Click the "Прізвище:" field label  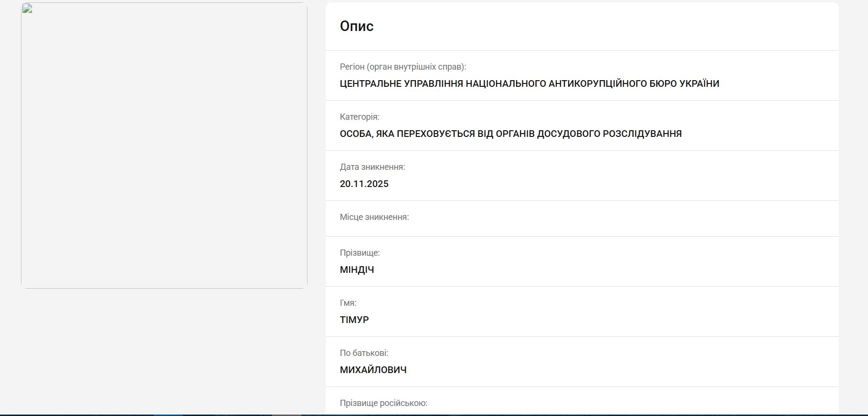[x=360, y=253]
